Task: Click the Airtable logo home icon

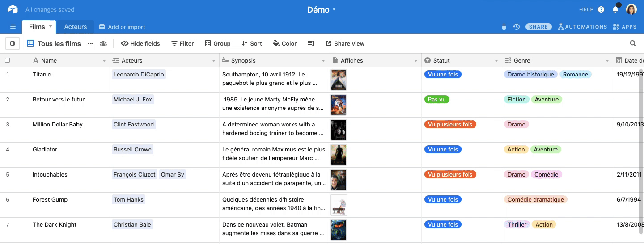Action: point(13,9)
